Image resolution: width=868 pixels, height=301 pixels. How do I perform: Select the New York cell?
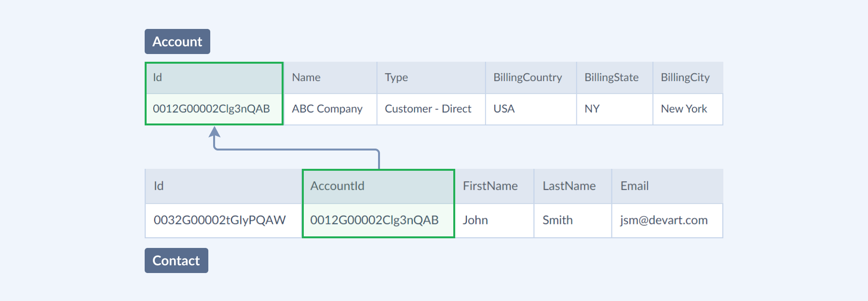[688, 109]
